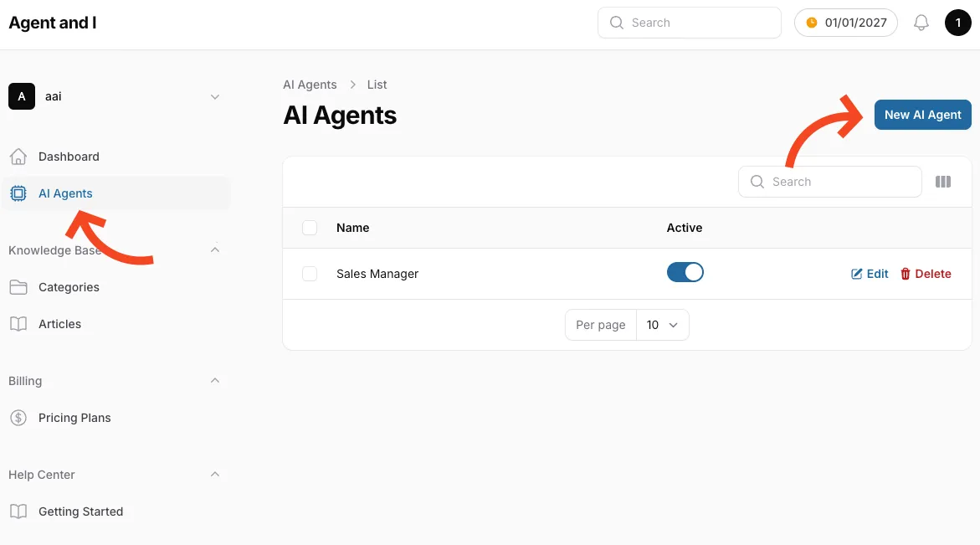980x545 pixels.
Task: Open Articles in the sidebar
Action: tap(59, 324)
